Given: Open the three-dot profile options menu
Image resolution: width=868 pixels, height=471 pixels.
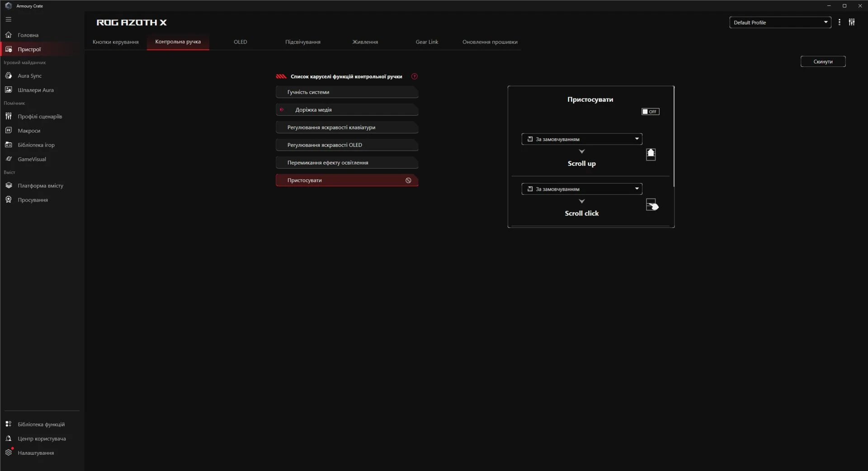Looking at the screenshot, I should [840, 22].
